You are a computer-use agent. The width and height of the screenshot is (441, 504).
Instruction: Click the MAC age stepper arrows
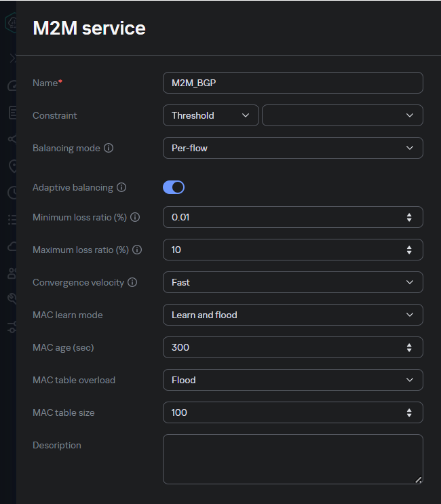409,347
